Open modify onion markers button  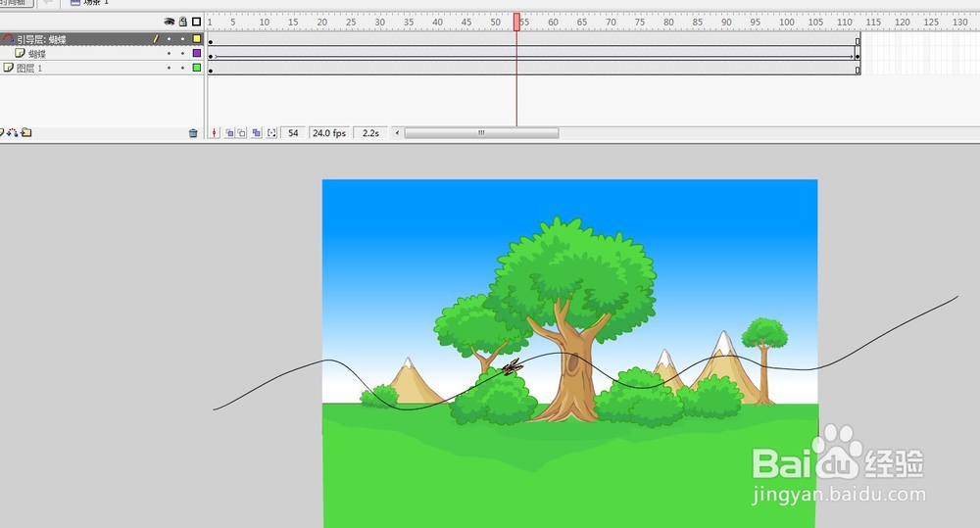tap(271, 133)
